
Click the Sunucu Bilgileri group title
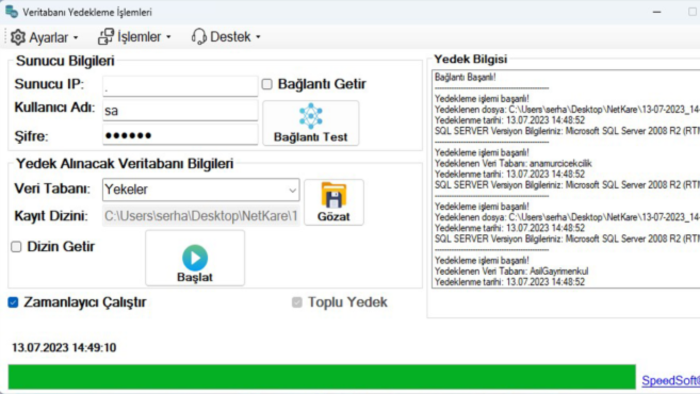(65, 61)
